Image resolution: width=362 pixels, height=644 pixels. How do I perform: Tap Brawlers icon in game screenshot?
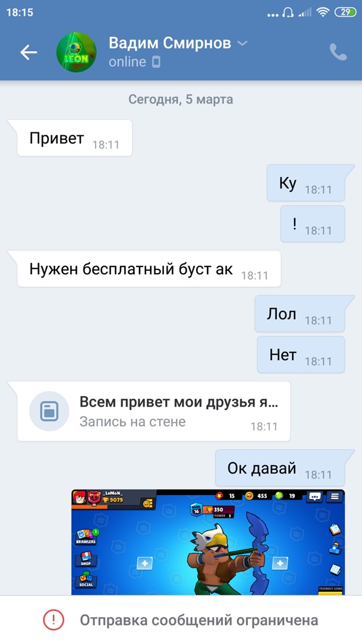[86, 537]
